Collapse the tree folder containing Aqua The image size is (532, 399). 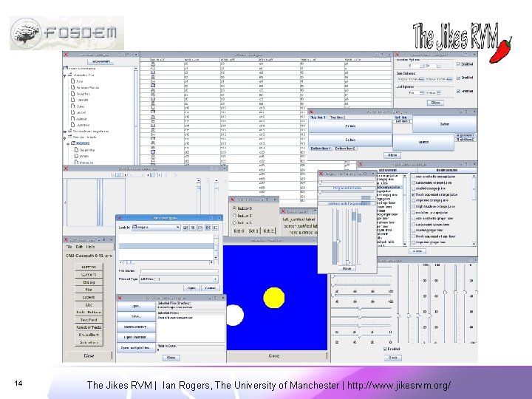pyautogui.click(x=65, y=75)
